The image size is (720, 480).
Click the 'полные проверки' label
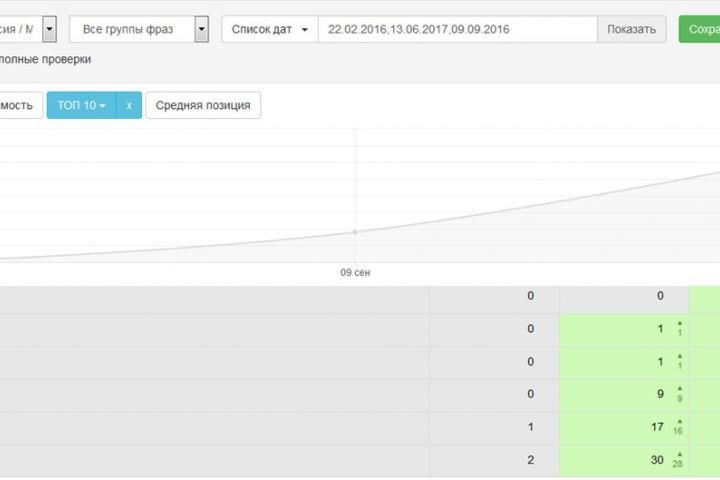[45, 59]
